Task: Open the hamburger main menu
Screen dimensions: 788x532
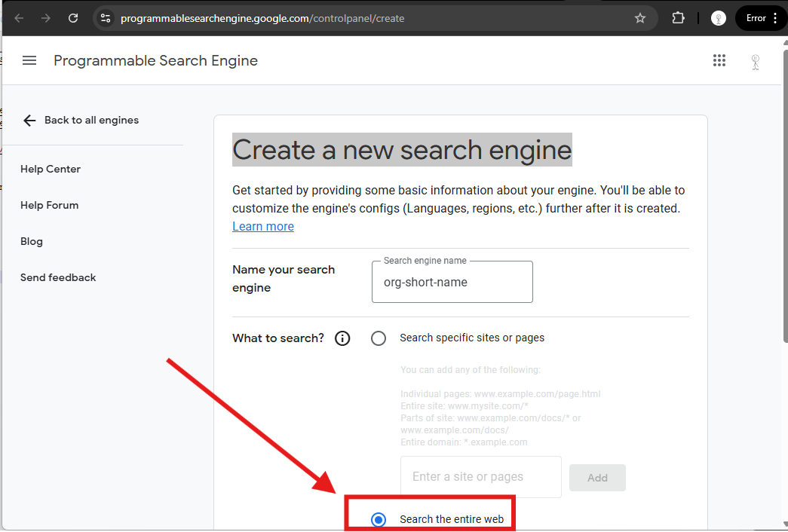Action: coord(29,60)
